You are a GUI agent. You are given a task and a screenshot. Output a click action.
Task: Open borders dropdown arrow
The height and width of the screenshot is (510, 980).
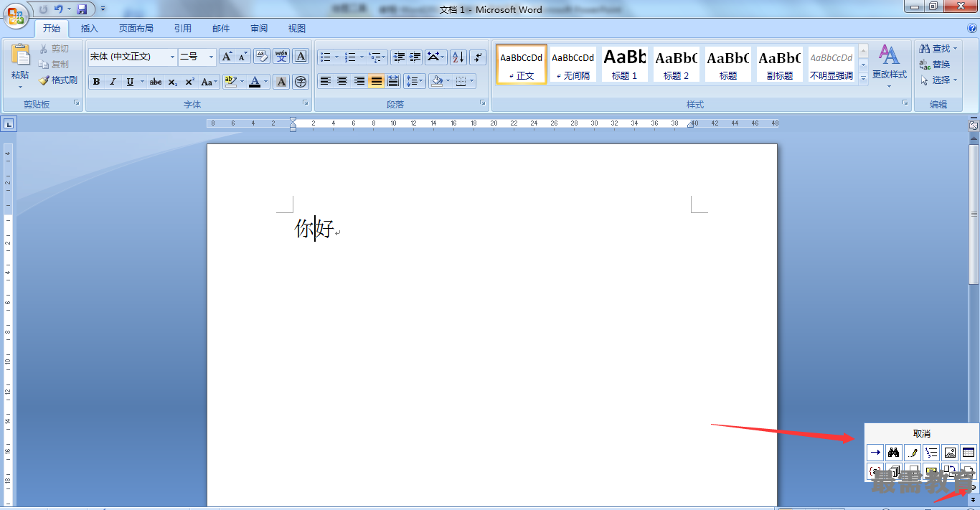471,81
